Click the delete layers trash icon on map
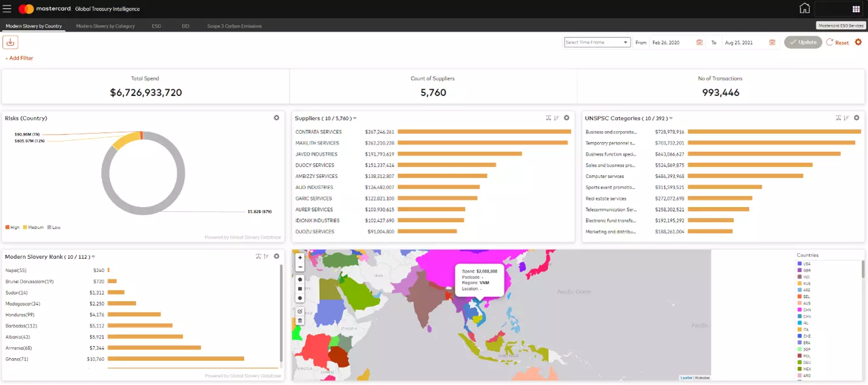The height and width of the screenshot is (385, 868). (x=300, y=320)
